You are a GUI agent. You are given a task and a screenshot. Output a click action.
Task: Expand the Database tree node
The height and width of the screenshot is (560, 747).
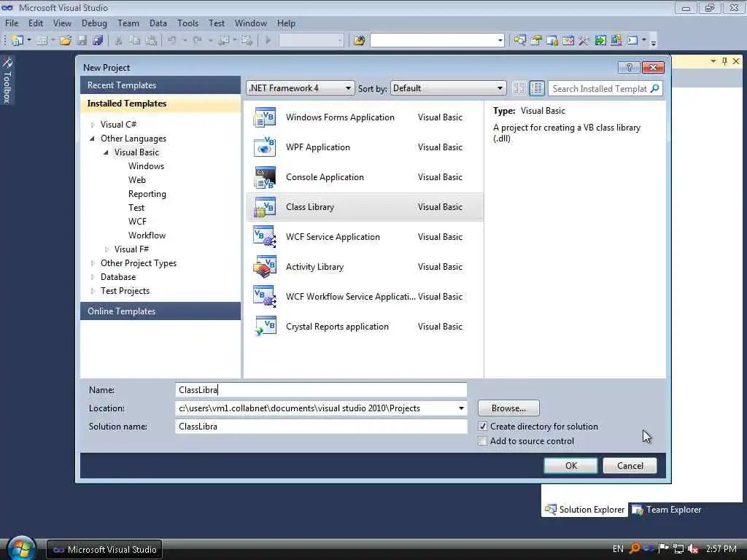coord(93,277)
